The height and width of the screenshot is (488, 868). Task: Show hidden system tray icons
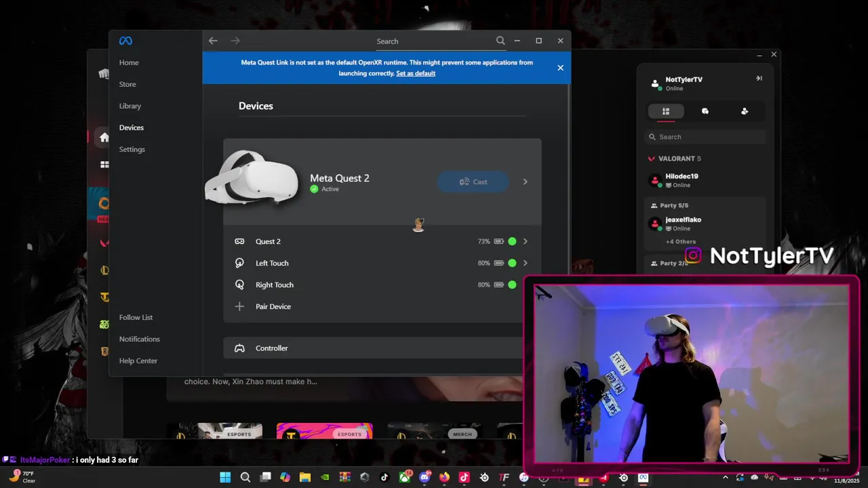click(726, 478)
